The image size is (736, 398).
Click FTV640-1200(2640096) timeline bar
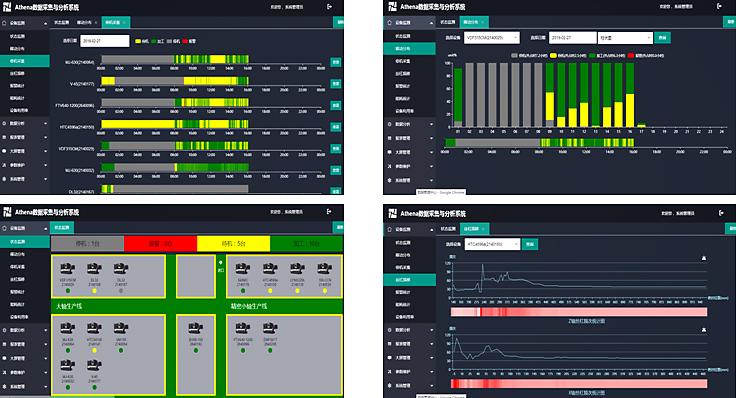(175, 102)
